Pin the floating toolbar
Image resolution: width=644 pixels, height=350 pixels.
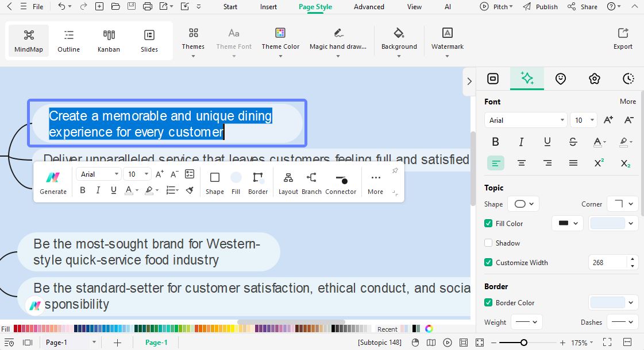tap(395, 170)
